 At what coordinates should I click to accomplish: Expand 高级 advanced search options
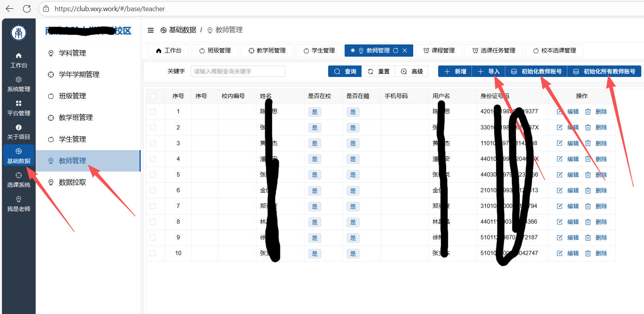pos(412,72)
